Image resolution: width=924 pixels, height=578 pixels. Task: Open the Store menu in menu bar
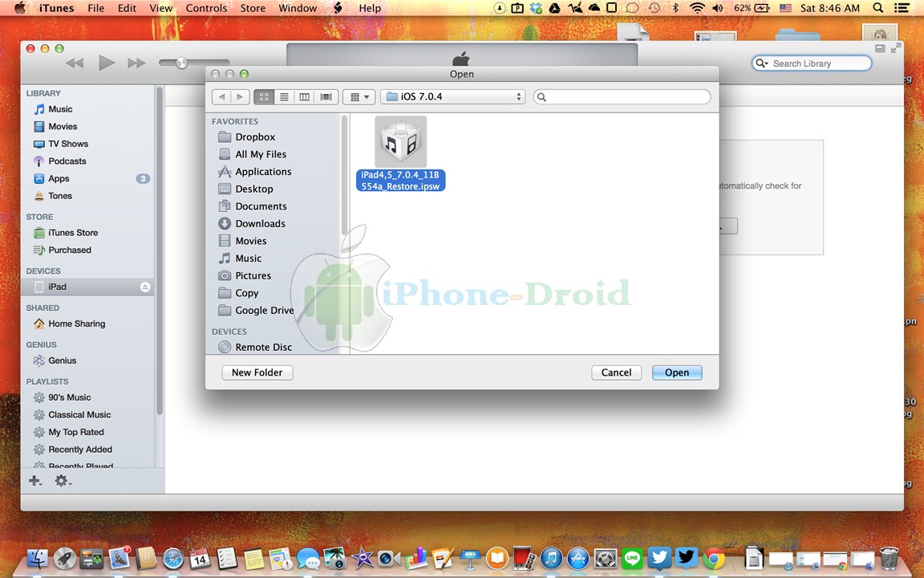[x=253, y=8]
